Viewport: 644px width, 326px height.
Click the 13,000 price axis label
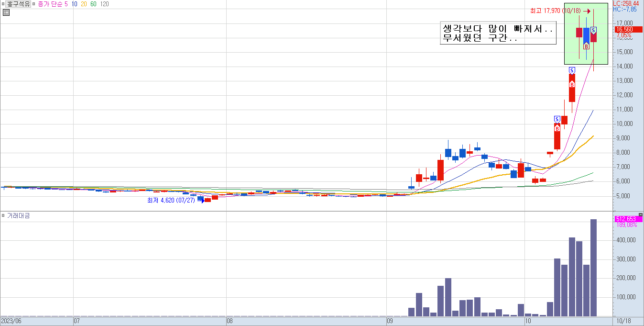[624, 80]
